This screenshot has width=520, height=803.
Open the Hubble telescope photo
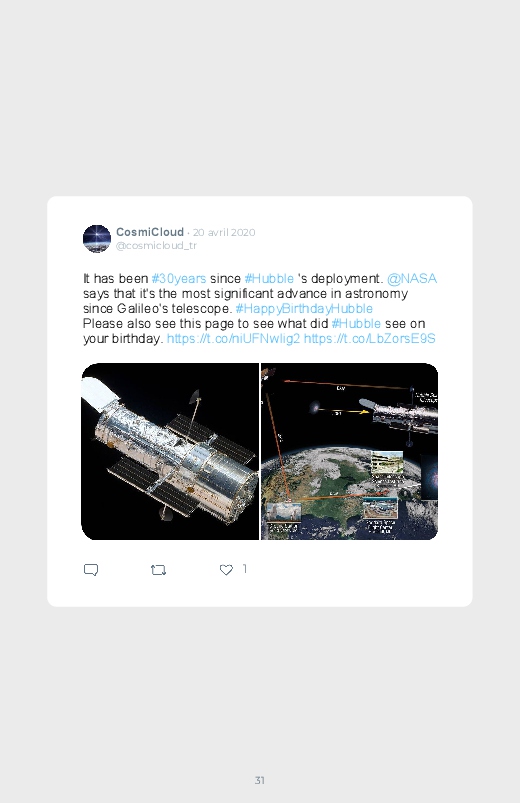(x=170, y=451)
